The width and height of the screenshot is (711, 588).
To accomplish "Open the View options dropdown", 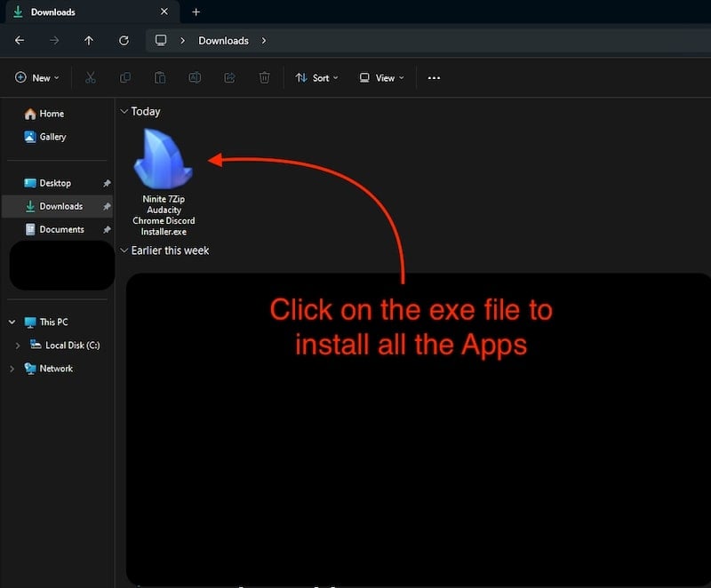I will pos(380,78).
